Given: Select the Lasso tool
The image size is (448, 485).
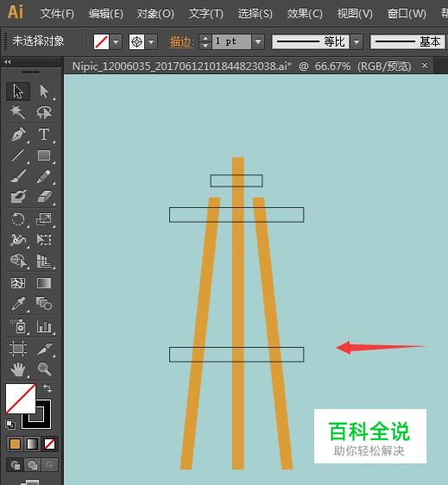Looking at the screenshot, I should [44, 112].
